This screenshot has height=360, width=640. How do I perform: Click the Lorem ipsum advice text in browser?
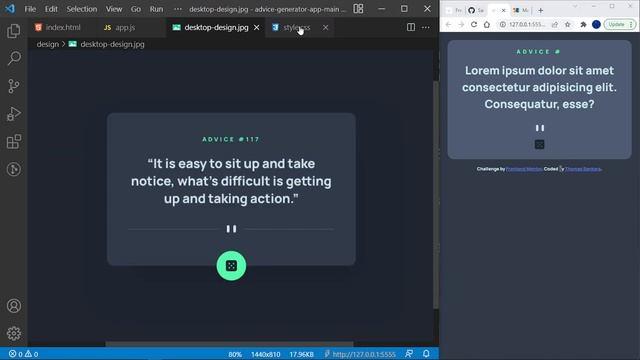pos(540,87)
